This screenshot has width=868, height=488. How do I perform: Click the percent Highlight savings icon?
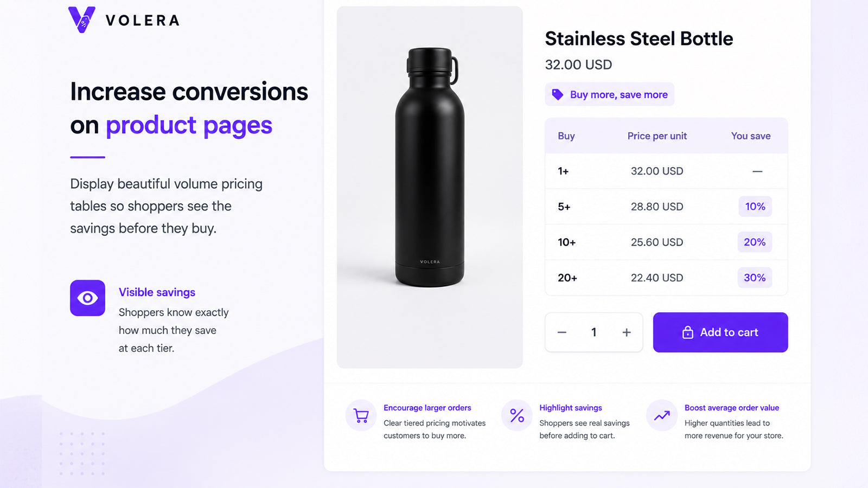[517, 415]
